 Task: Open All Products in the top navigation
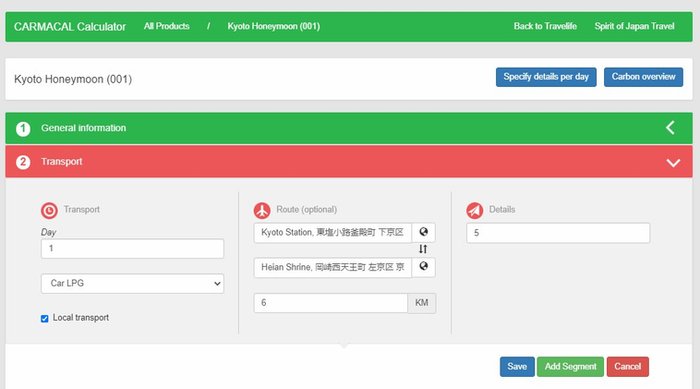(x=167, y=26)
